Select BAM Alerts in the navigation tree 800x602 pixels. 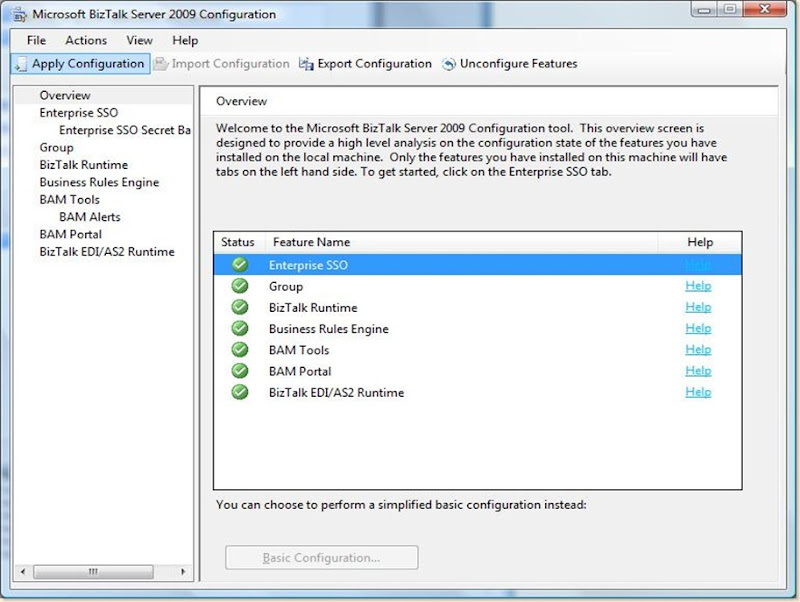pos(89,217)
